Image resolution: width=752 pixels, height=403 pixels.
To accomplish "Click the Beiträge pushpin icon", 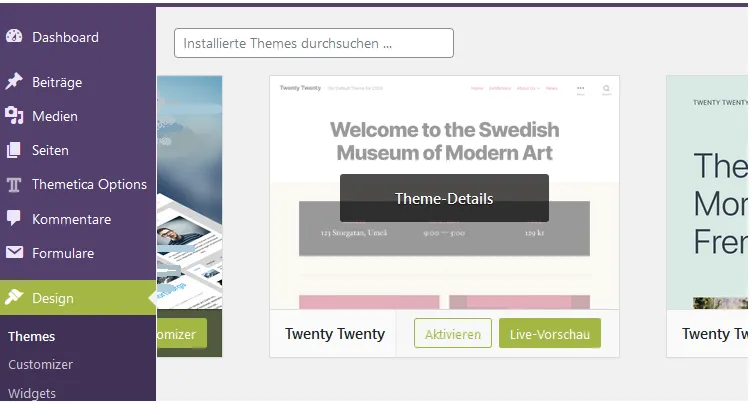I will (x=14, y=82).
